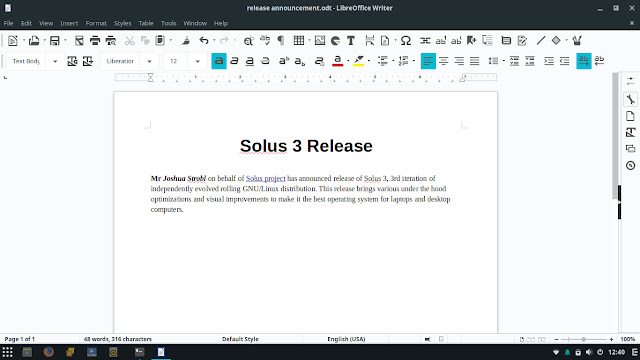
Task: Open the Highlighting Color dropdown arrow
Action: tap(369, 61)
